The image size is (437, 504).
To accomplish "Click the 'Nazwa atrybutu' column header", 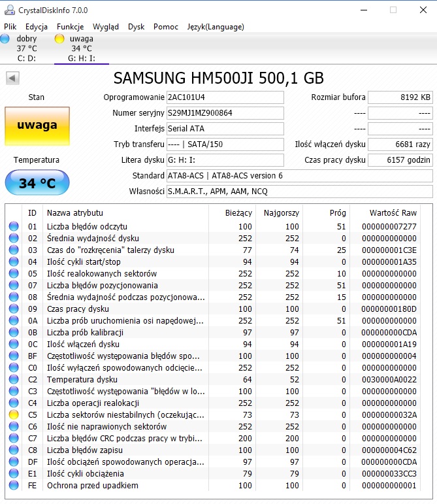I will click(75, 213).
